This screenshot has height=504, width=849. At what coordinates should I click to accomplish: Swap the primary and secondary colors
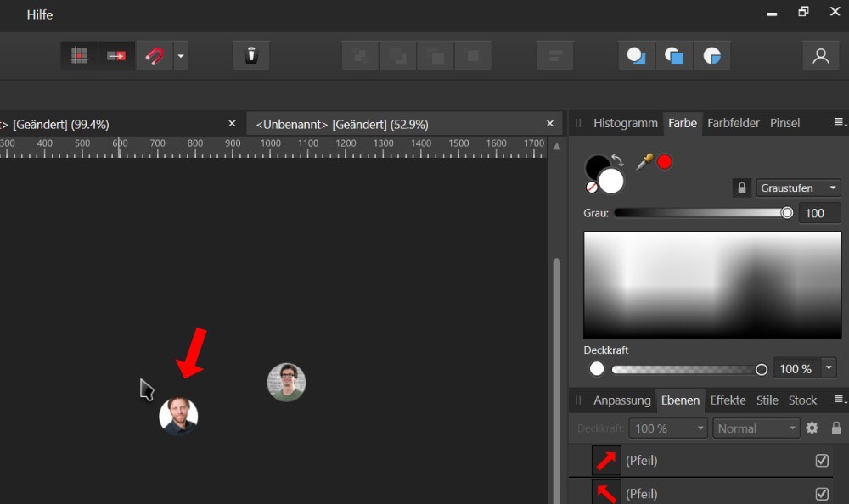pos(617,160)
